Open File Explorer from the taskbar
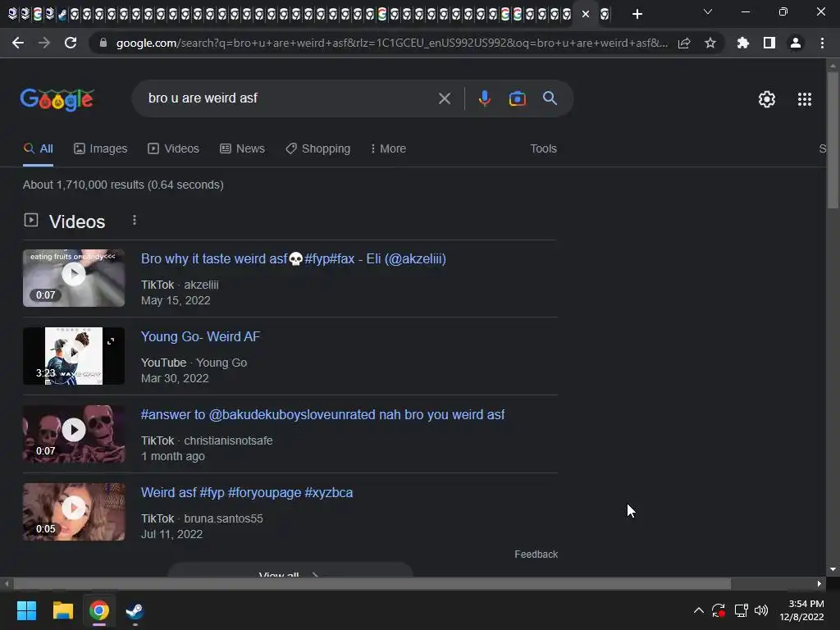Screen dimensions: 840x630 pos(62,610)
